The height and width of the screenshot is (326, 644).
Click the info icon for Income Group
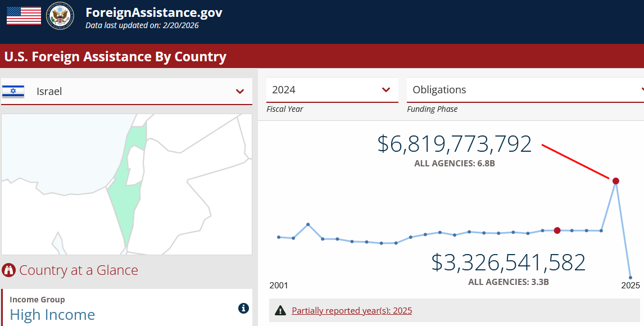pyautogui.click(x=243, y=308)
